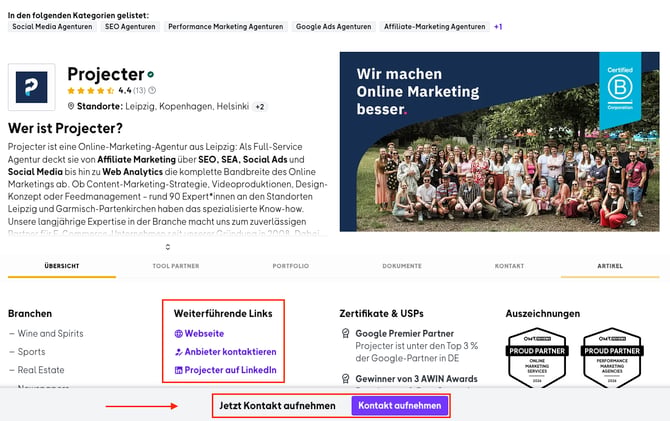Screen dimensions: 670x421
Task: Click the Certified B Corporation badge
Action: (x=620, y=90)
